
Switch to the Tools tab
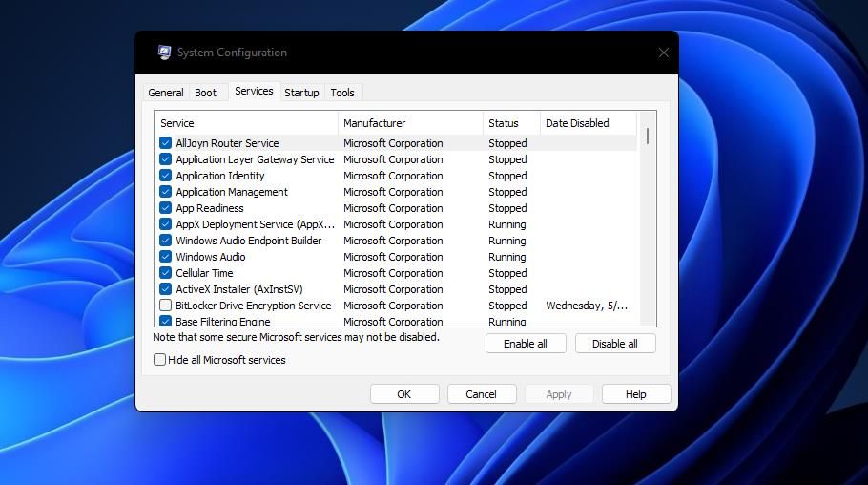tap(342, 93)
